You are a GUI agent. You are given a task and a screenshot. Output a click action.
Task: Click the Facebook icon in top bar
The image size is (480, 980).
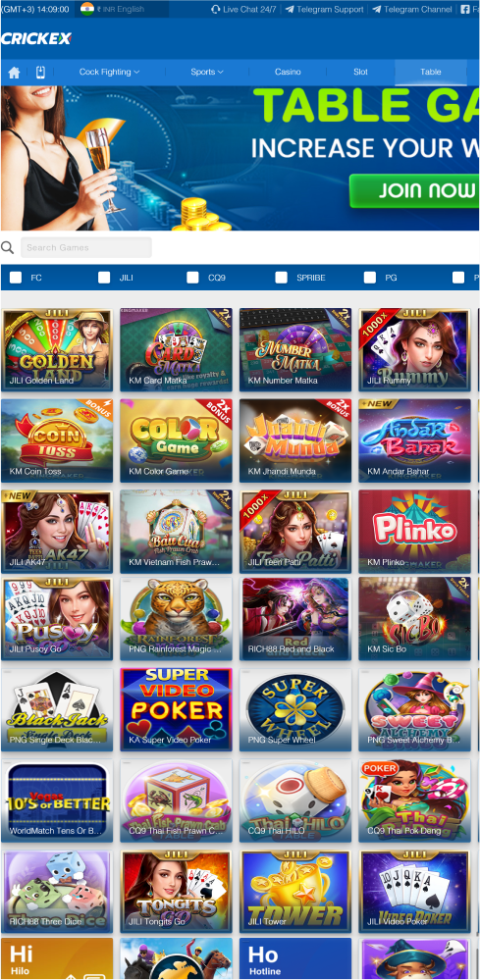tap(465, 10)
